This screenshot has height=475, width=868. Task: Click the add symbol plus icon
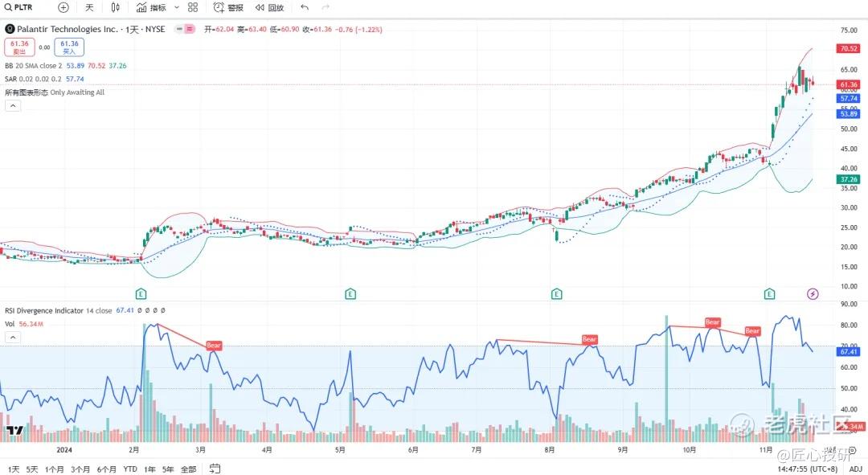(x=63, y=7)
